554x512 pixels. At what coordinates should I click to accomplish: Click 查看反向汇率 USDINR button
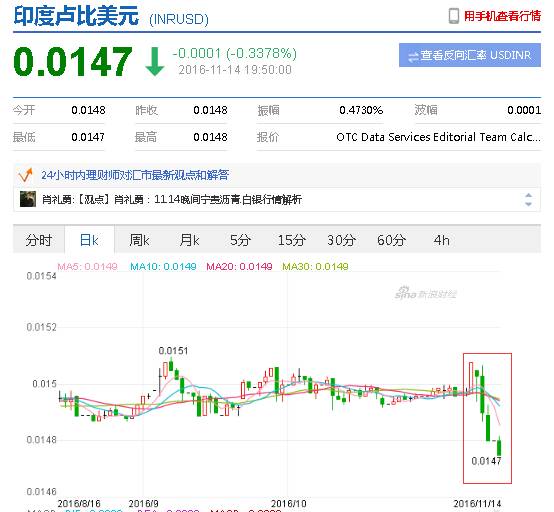pos(470,55)
